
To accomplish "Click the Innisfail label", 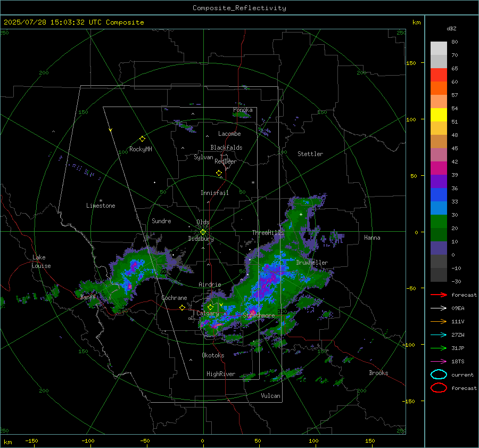I will coord(214,193).
